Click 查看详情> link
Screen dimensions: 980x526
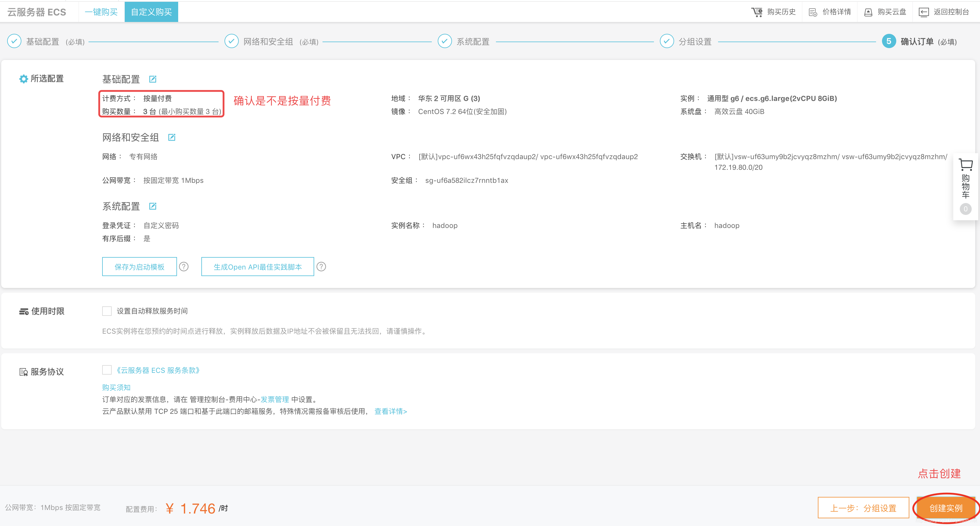point(391,411)
